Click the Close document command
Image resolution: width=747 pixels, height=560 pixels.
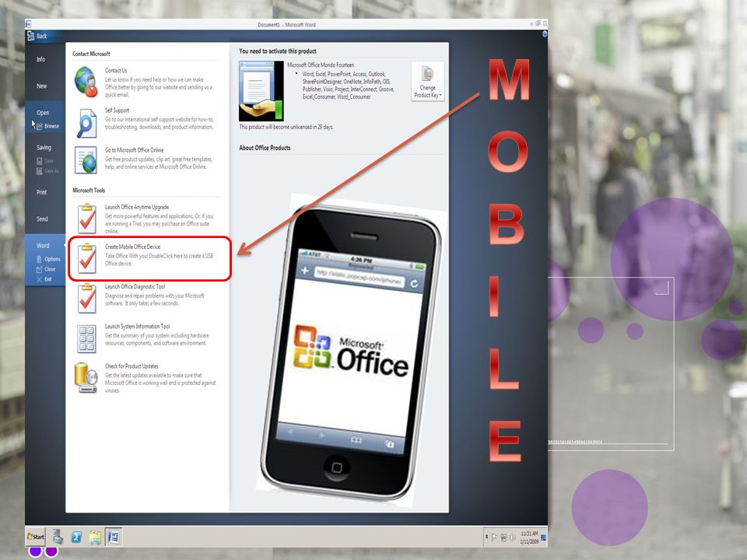46,269
